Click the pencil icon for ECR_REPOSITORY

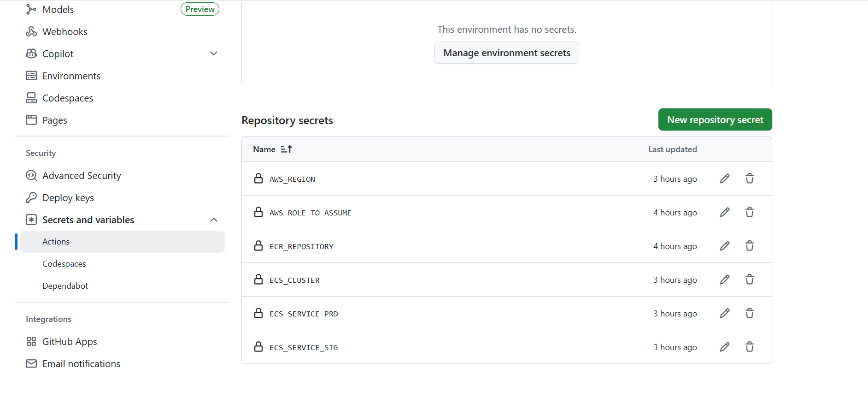(x=725, y=246)
